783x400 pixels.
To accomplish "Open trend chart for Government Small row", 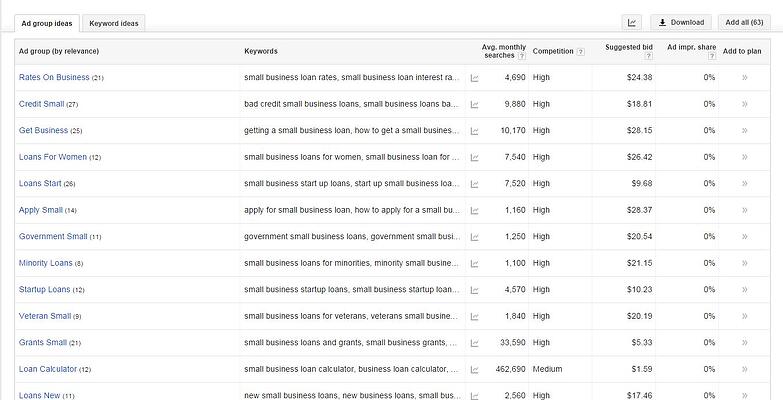I will coord(474,237).
